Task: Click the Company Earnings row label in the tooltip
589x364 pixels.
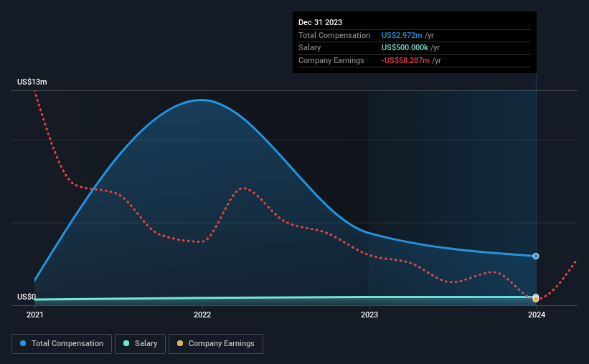Action: [x=331, y=60]
